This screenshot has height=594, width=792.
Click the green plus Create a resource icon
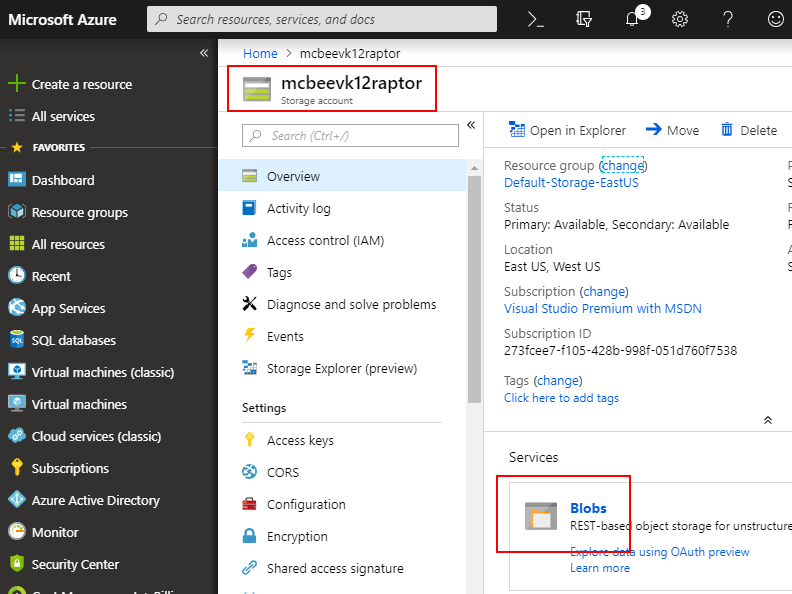coord(17,83)
